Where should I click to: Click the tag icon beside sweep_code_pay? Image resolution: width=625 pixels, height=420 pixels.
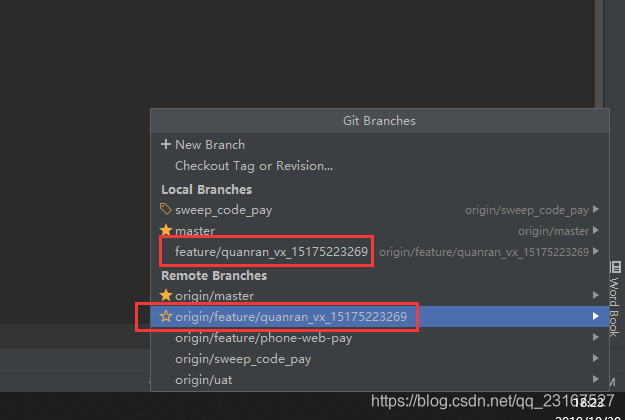click(165, 209)
